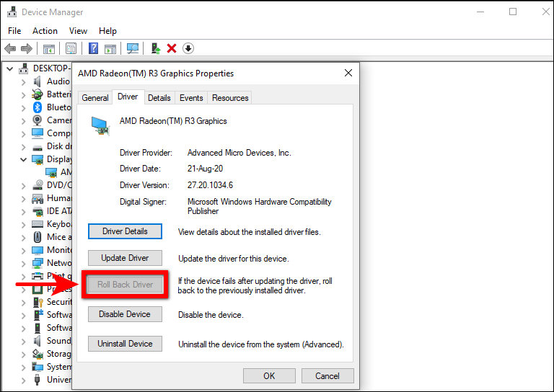This screenshot has height=392, width=554.
Task: Close the AMD Radeon Properties dialog
Action: pyautogui.click(x=348, y=73)
